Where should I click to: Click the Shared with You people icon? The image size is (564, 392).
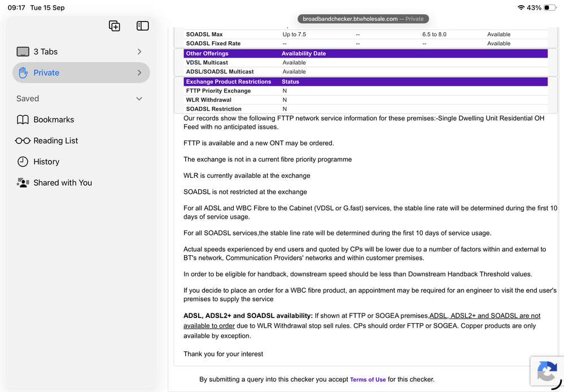[23, 183]
